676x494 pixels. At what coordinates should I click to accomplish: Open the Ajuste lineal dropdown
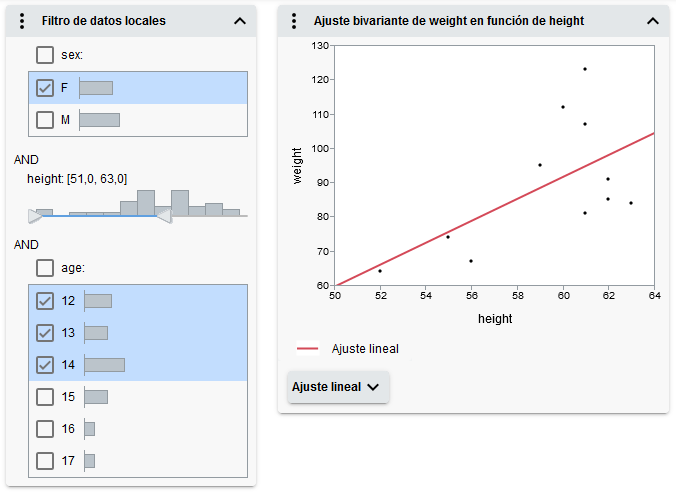(337, 387)
